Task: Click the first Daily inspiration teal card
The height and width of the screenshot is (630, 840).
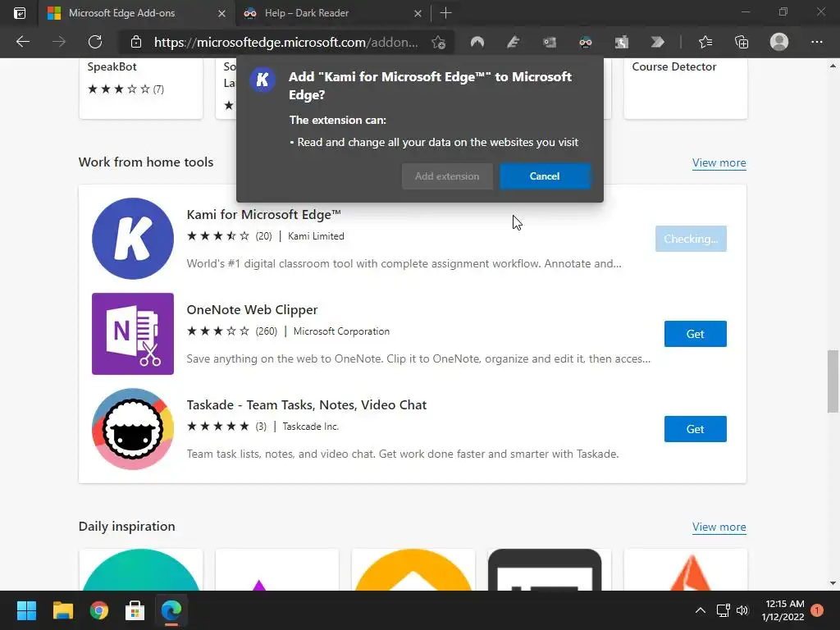Action: click(141, 569)
